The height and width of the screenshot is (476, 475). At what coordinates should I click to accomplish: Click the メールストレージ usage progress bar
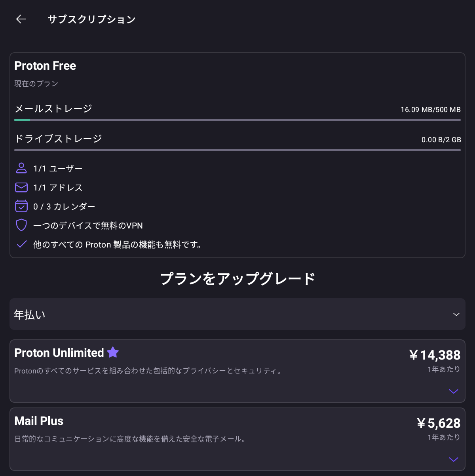(237, 120)
